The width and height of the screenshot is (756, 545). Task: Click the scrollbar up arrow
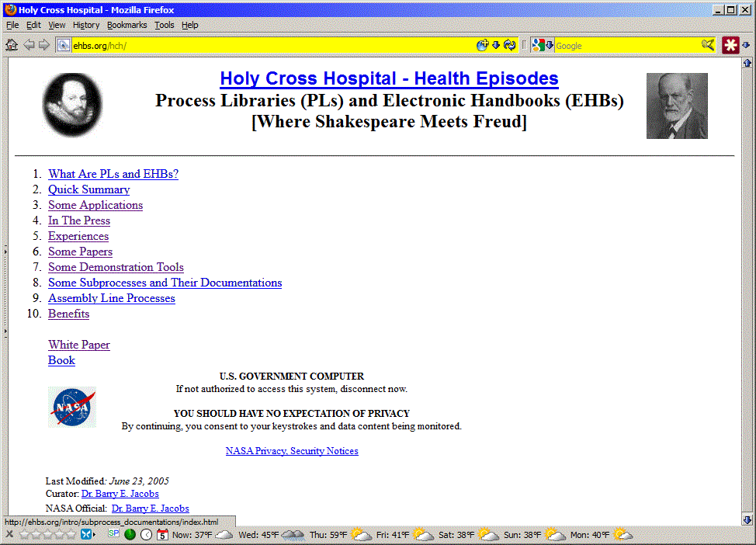coord(747,63)
